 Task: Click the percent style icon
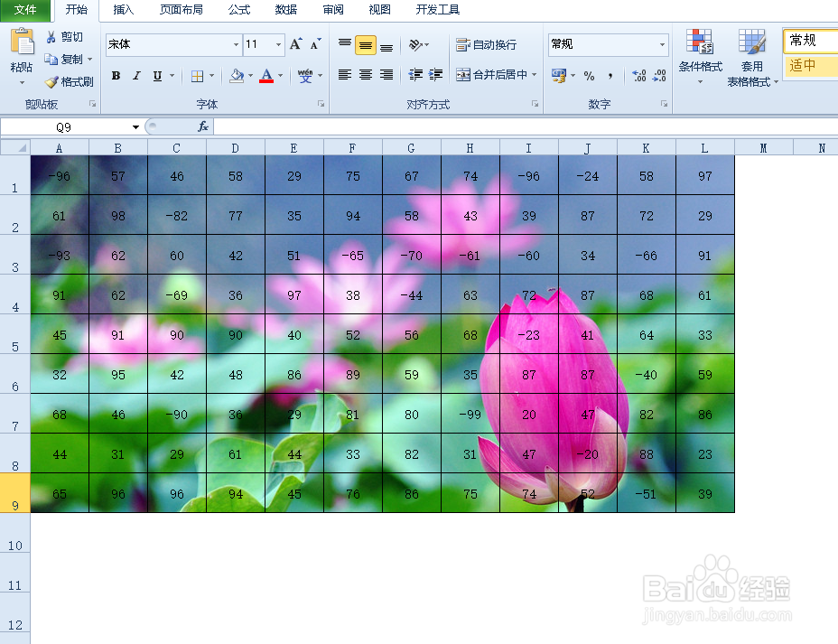click(x=589, y=77)
